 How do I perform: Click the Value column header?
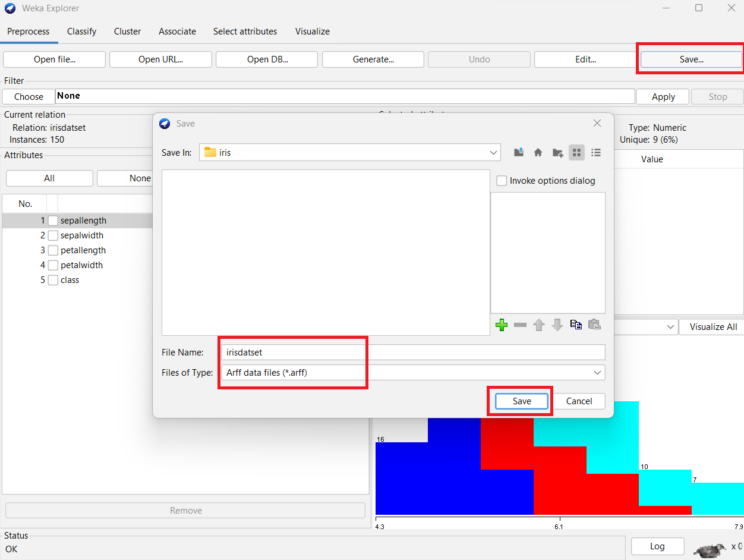click(652, 159)
